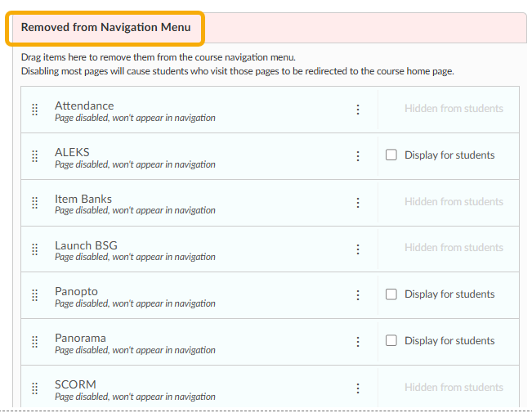The image size is (532, 413).
Task: Grab the drag handle for Panorama
Action: (x=34, y=342)
